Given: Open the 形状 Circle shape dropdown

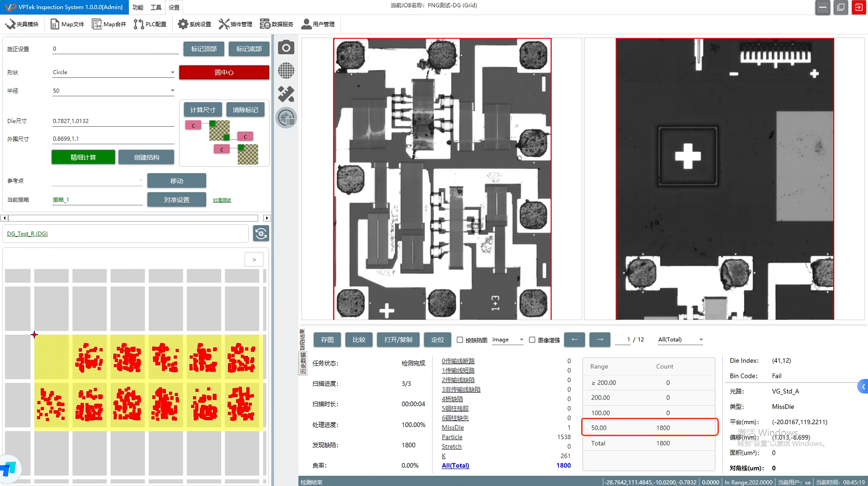Looking at the screenshot, I should tap(113, 72).
